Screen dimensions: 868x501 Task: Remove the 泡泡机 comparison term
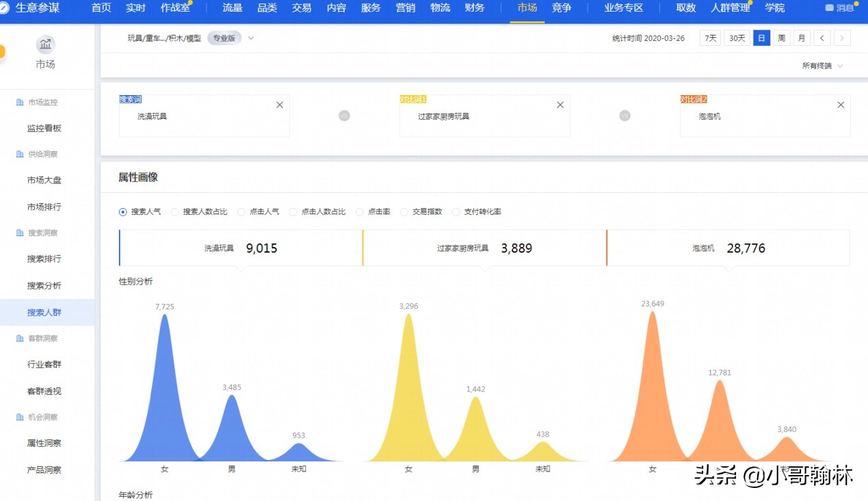tap(841, 105)
